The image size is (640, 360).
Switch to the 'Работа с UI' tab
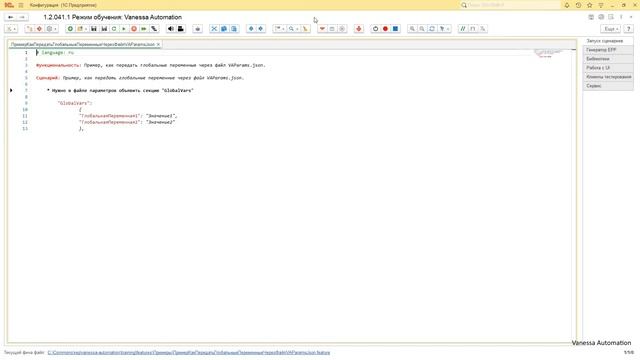point(608,68)
